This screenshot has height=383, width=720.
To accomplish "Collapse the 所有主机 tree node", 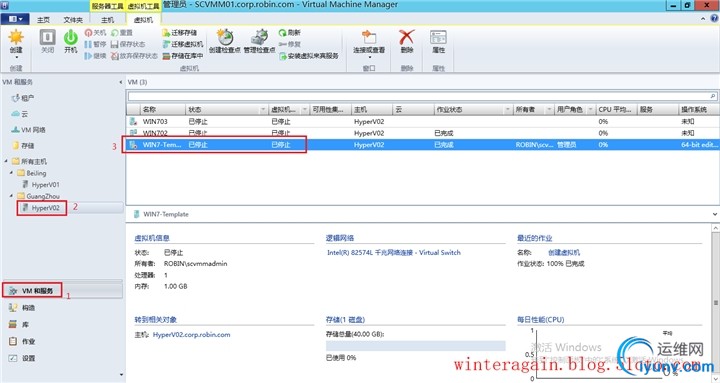I will click(x=6, y=161).
